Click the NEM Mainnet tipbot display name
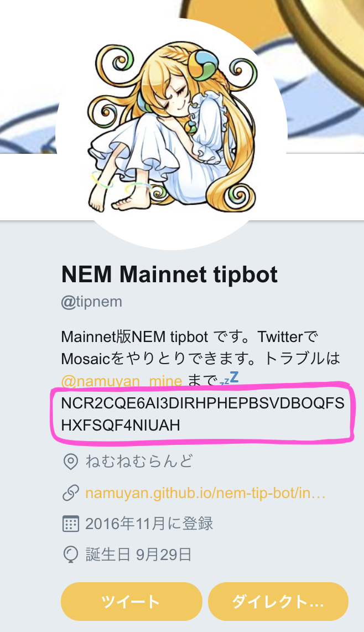Image resolution: width=364 pixels, height=632 pixels. point(169,274)
